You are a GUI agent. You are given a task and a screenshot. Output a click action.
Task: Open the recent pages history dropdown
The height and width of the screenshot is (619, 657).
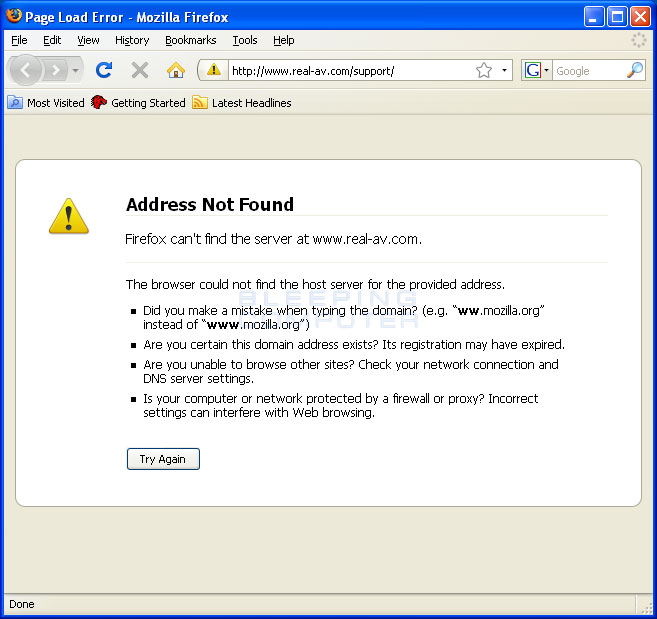[x=75, y=70]
